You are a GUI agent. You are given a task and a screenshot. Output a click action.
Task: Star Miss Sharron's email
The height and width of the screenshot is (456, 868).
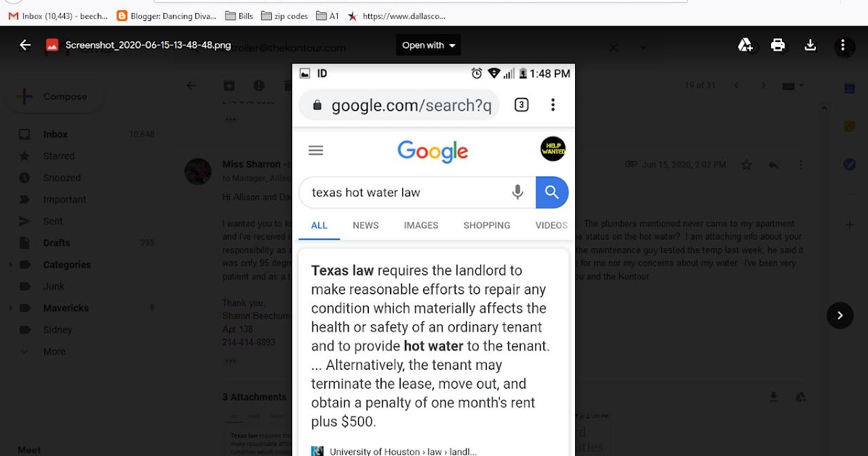746,165
